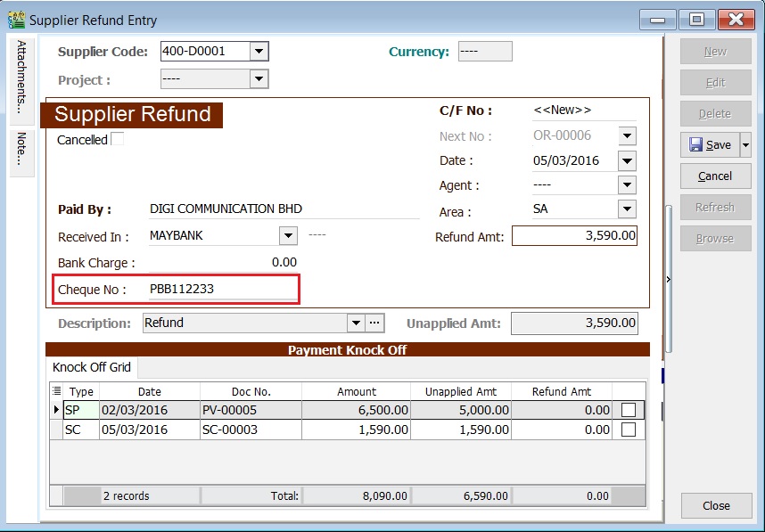Select the Knock Off Grid tab

coord(91,367)
